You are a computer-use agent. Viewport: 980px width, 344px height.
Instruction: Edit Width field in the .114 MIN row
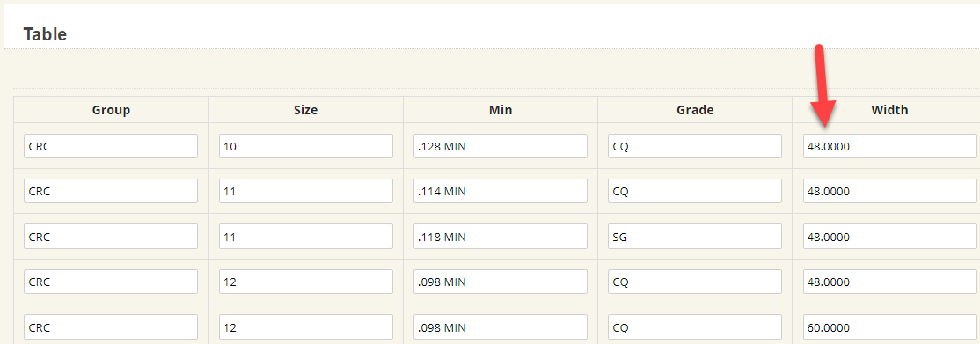click(x=890, y=192)
